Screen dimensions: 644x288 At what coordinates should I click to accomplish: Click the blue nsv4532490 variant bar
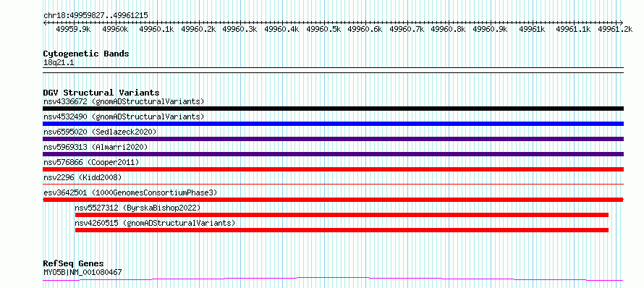click(333, 124)
